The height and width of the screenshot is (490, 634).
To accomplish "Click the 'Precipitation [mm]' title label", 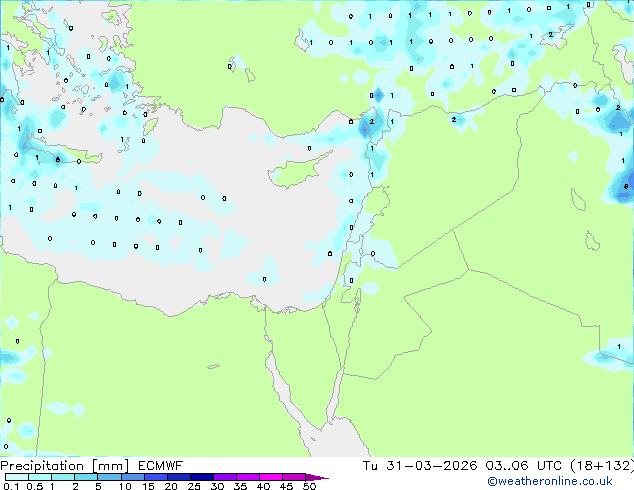I will 65,466.
